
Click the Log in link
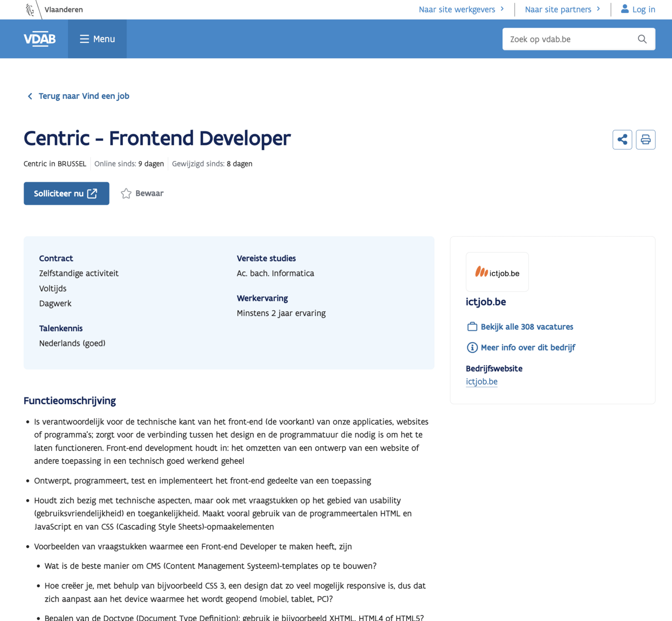click(643, 9)
